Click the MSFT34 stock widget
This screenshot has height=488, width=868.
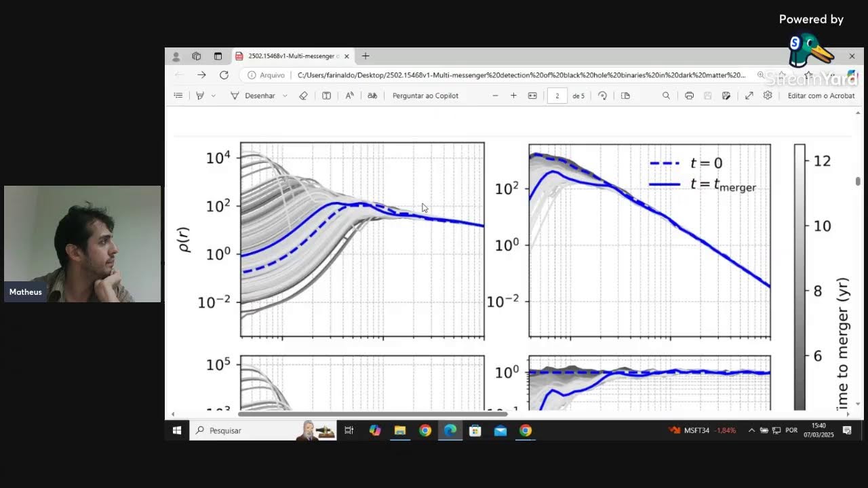pos(702,430)
